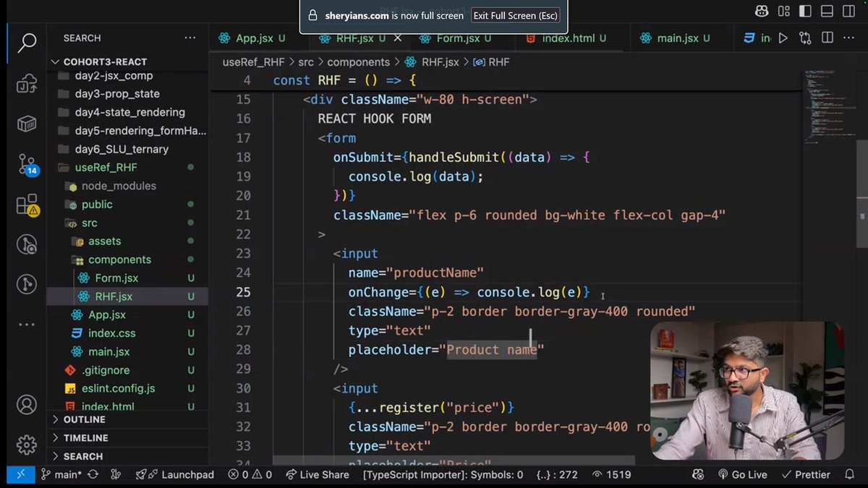
Task: Click Go Live in status bar
Action: [742, 475]
